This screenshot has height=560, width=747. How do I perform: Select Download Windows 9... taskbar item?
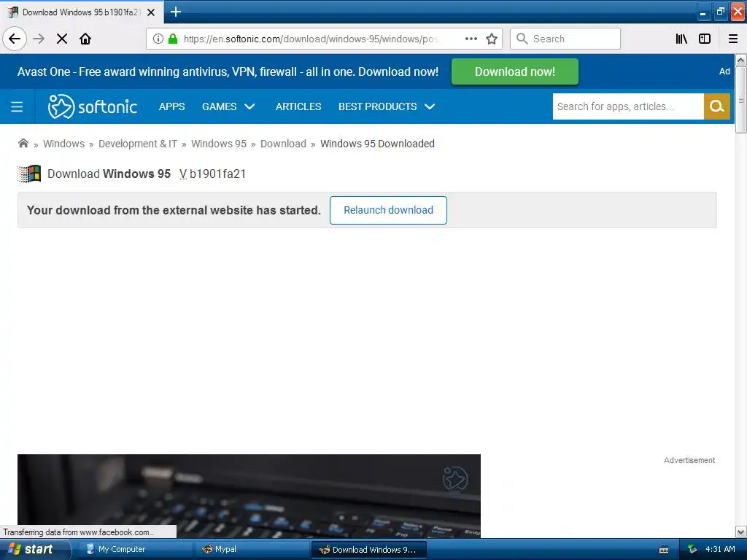point(369,550)
